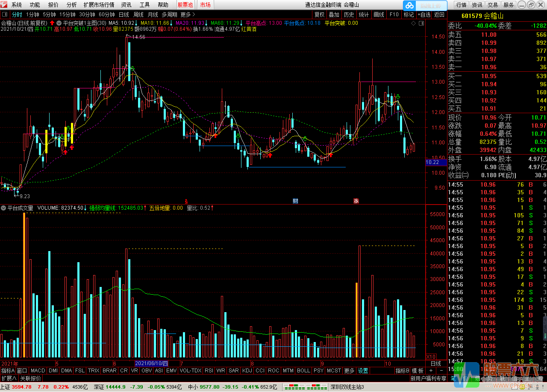This screenshot has width=547, height=392.
Task: Click the 股票池 button
Action: [185, 5]
